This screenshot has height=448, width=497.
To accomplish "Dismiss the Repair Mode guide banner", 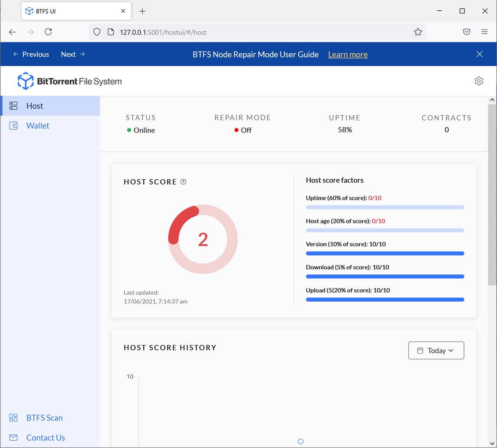I will (479, 54).
